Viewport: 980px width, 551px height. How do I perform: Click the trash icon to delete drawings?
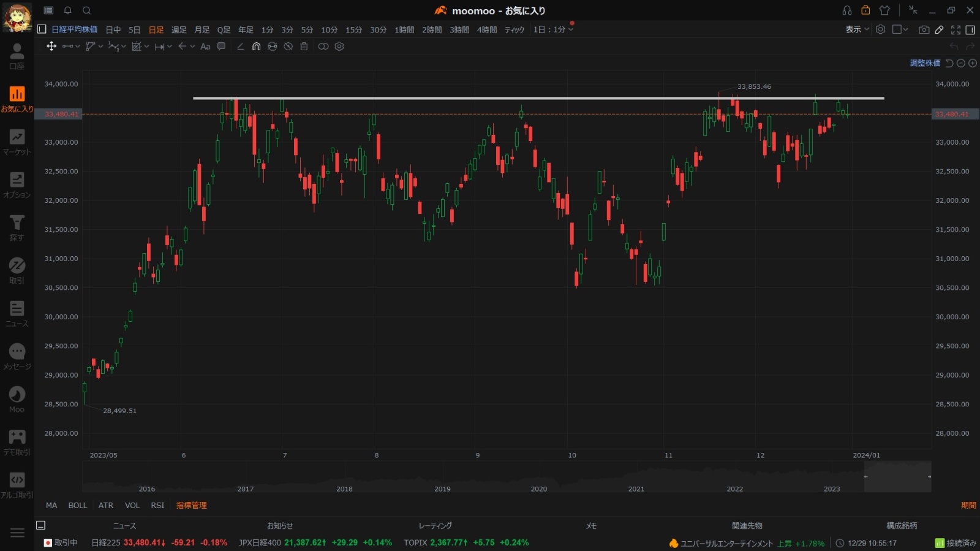click(x=304, y=47)
